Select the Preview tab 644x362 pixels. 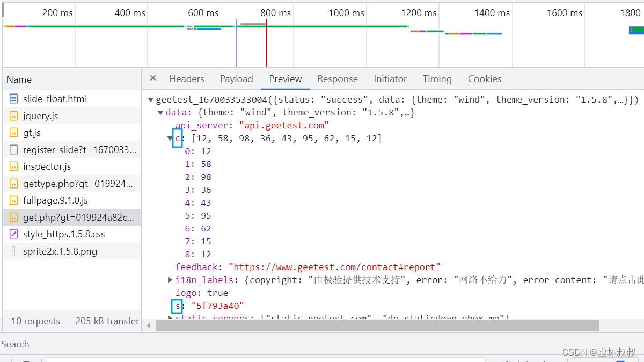(286, 79)
